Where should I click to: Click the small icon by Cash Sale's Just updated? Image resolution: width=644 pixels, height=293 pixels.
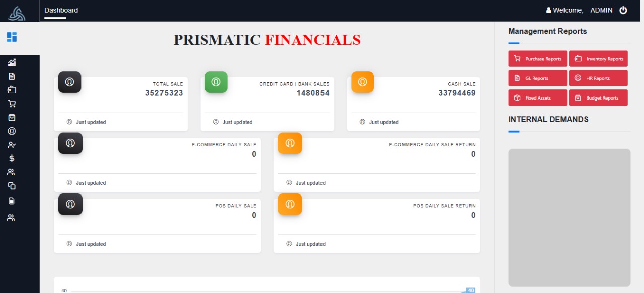362,122
